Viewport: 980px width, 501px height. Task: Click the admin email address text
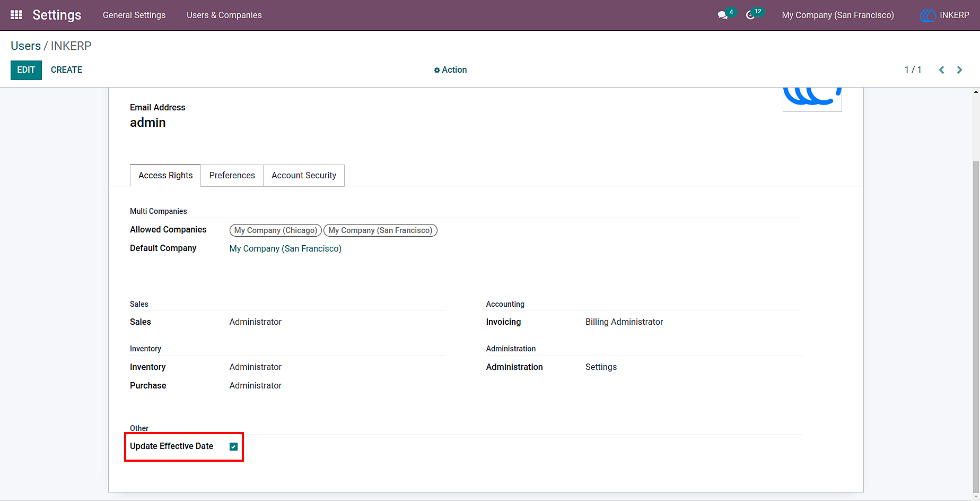(x=148, y=123)
